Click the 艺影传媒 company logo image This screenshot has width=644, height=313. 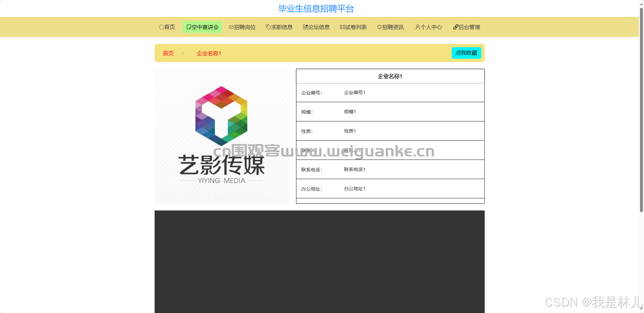[x=222, y=136]
